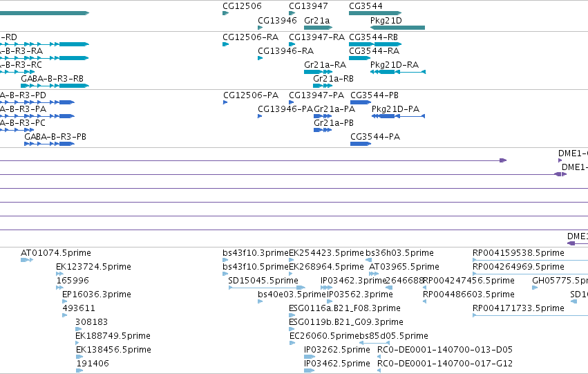Click the Pkg21D-RA transcript label

(x=395, y=65)
